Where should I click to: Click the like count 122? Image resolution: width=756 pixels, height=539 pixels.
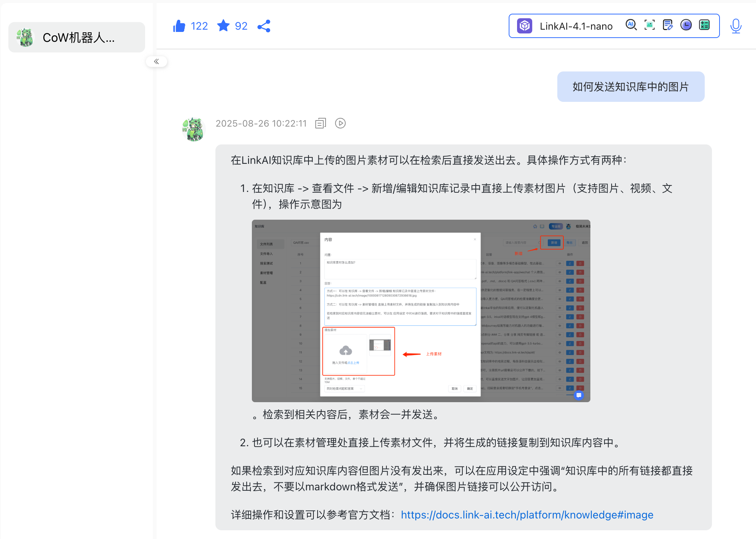199,26
